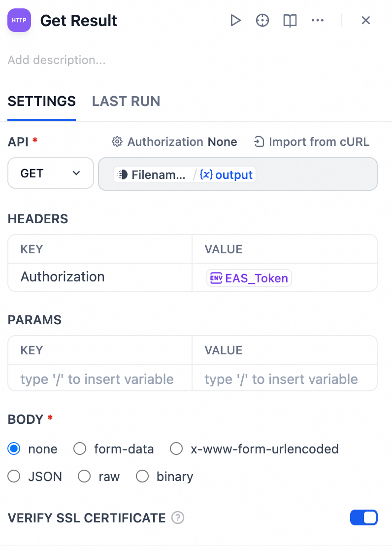Click the SSL certificate help question icon
Viewport: 392px width, 551px height.
coord(178,518)
